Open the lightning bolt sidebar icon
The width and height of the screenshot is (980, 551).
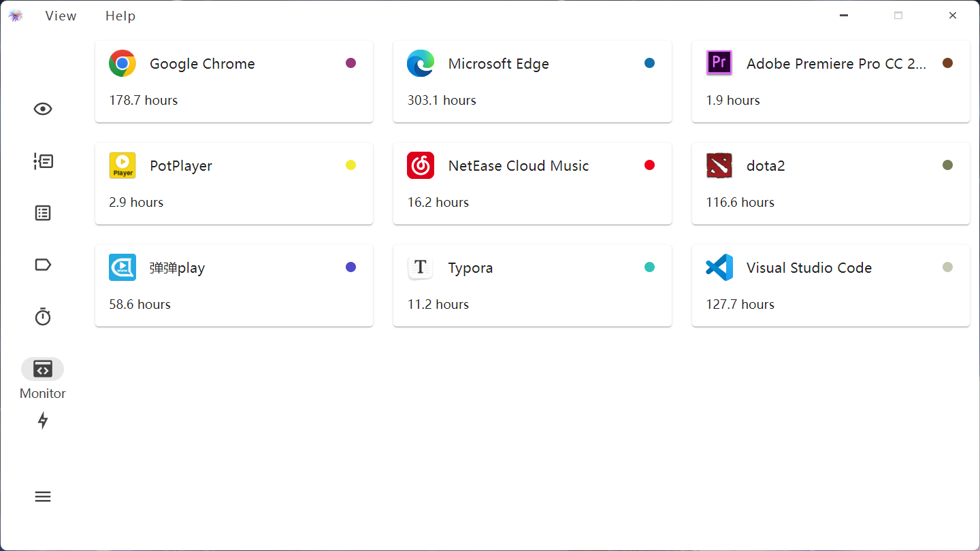[43, 420]
